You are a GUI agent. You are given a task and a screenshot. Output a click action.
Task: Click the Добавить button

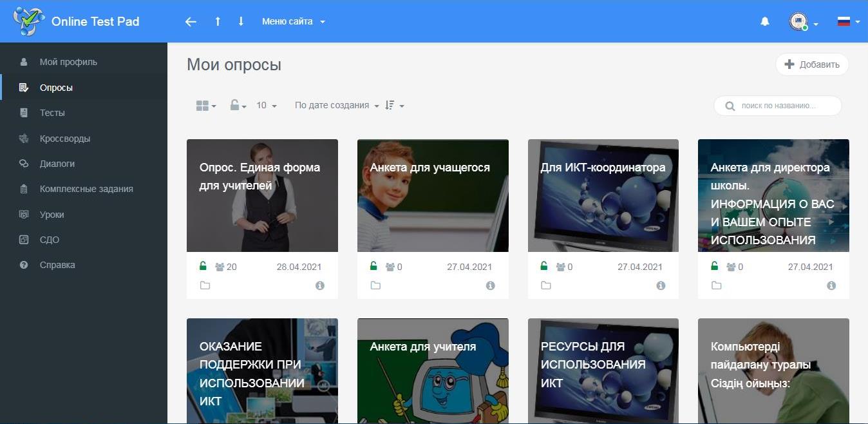812,64
